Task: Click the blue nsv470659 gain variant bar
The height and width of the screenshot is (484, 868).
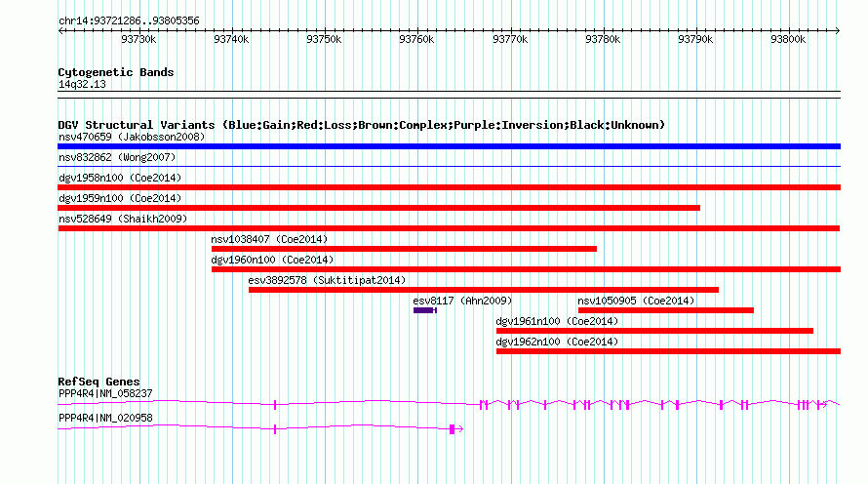Action: (x=449, y=146)
